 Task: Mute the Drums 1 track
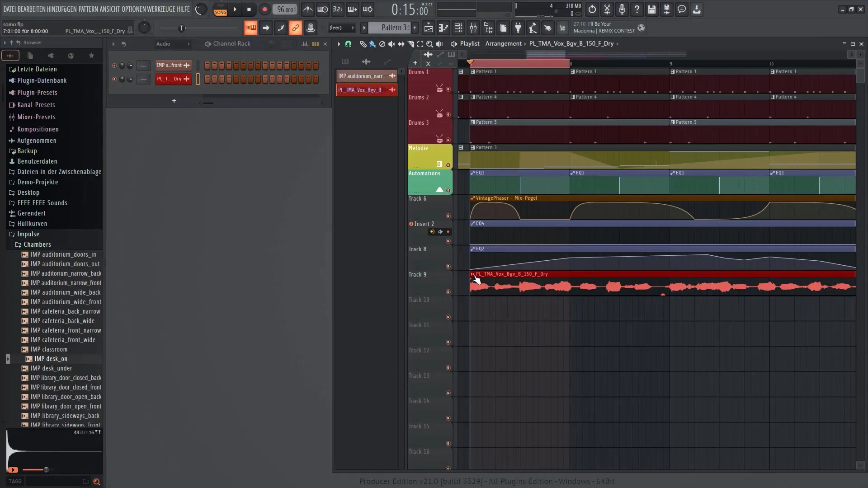click(x=448, y=89)
